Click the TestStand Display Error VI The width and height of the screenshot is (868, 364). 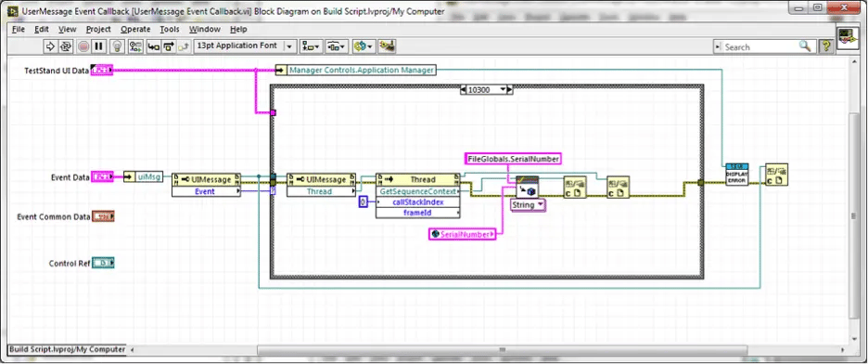tap(737, 174)
